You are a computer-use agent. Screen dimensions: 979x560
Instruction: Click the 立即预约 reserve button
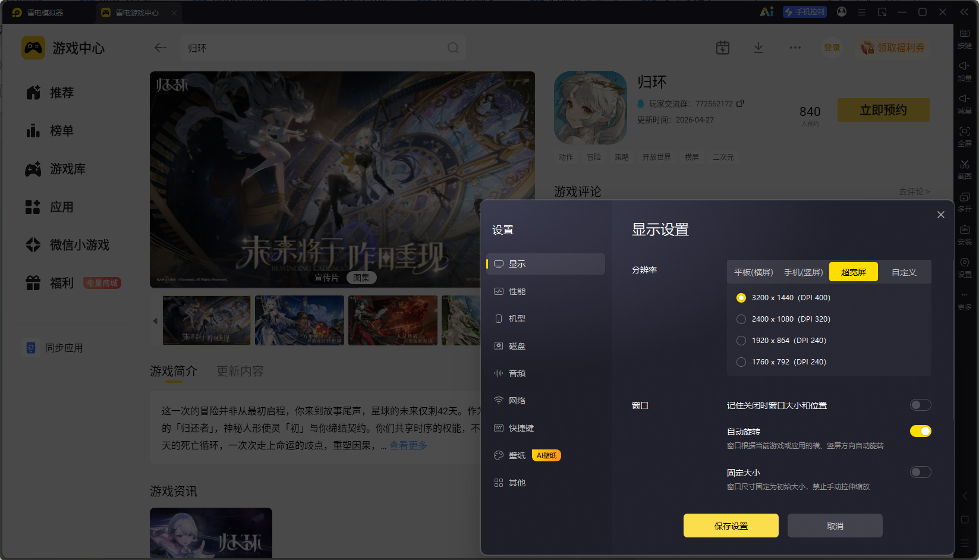point(883,110)
